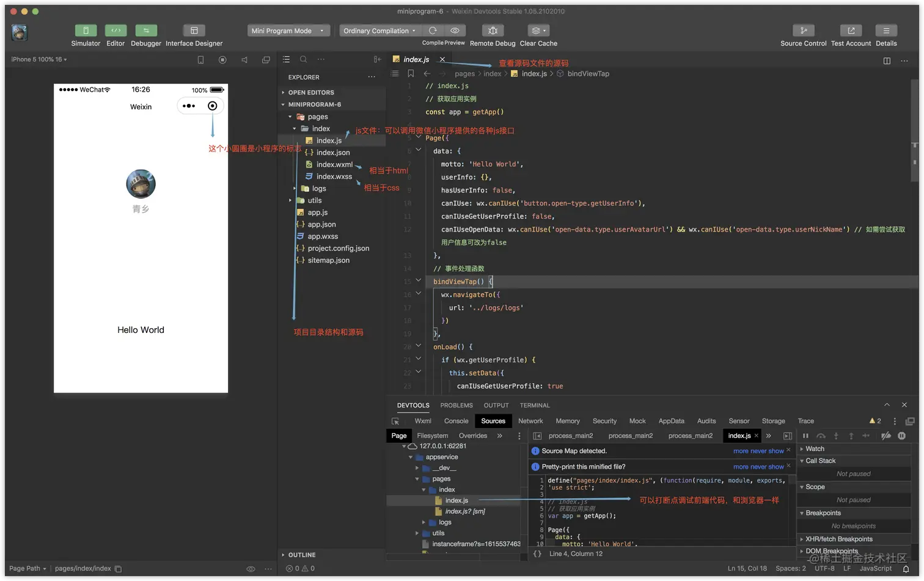Open the AppData devtools tab
Image resolution: width=924 pixels, height=581 pixels.
671,421
